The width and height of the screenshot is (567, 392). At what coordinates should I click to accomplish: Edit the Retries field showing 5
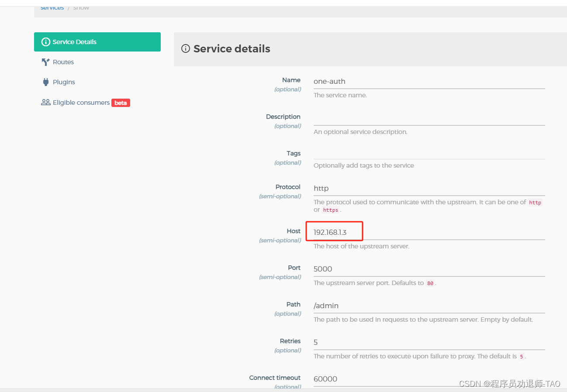pos(429,343)
